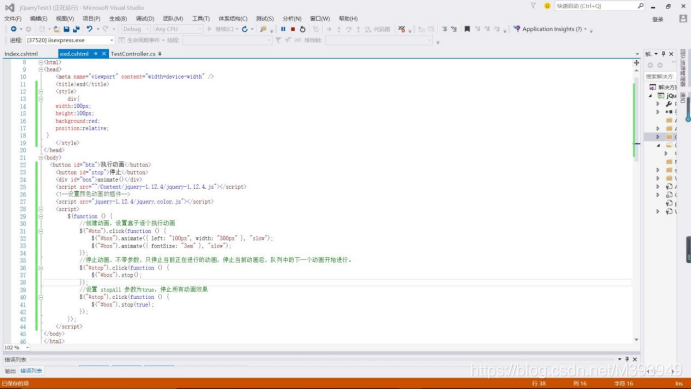Click the editor split window handle
The width and height of the screenshot is (692, 389).
pyautogui.click(x=636, y=63)
